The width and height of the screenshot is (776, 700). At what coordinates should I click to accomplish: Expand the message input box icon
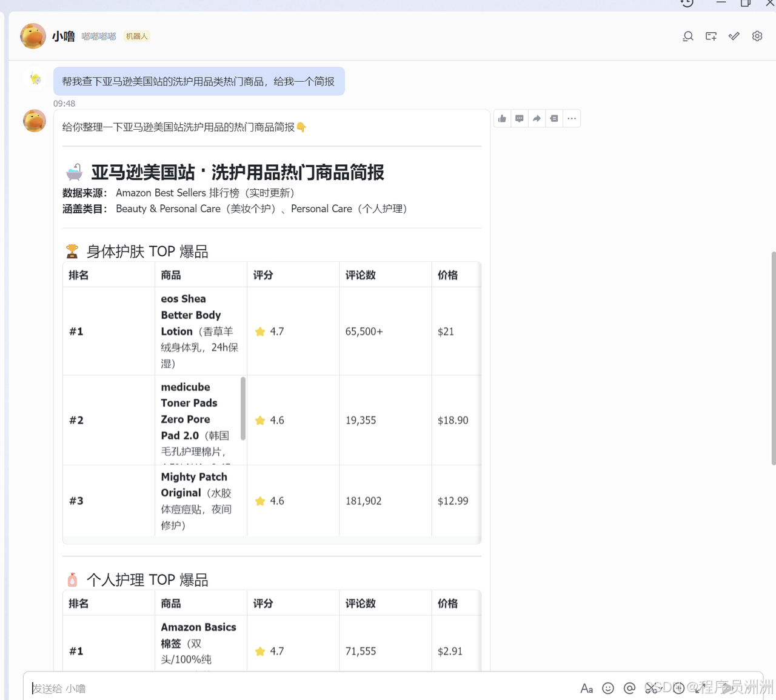point(700,688)
